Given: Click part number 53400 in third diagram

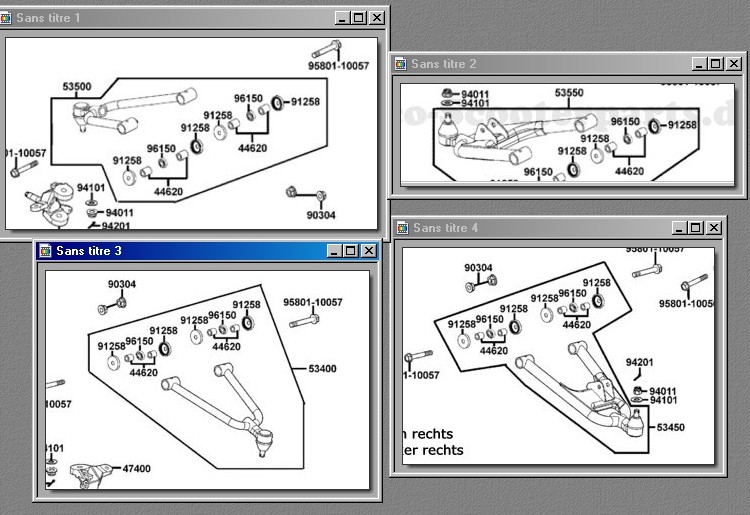Looking at the screenshot, I should click(323, 369).
